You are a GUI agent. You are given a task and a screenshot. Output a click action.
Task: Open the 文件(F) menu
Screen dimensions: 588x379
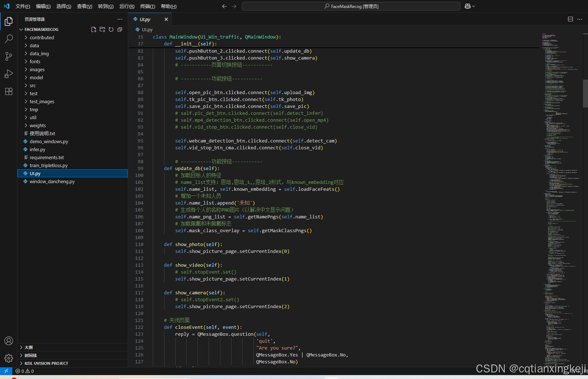(23, 6)
